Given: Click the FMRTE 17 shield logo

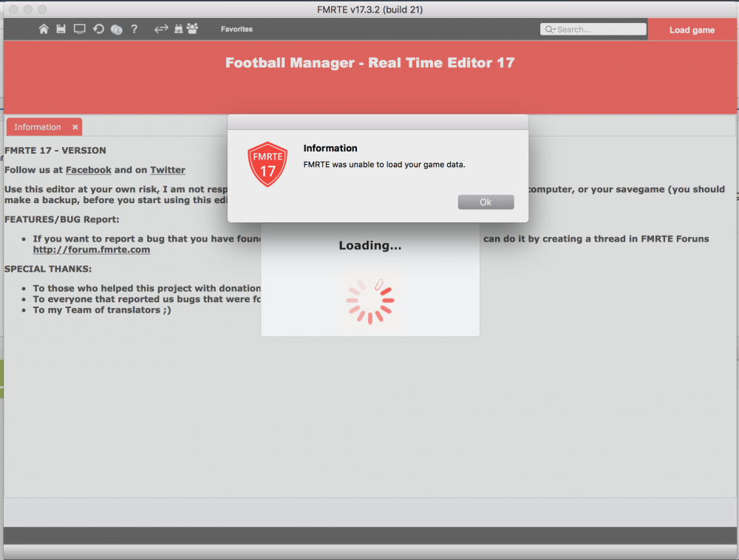Looking at the screenshot, I should (268, 164).
